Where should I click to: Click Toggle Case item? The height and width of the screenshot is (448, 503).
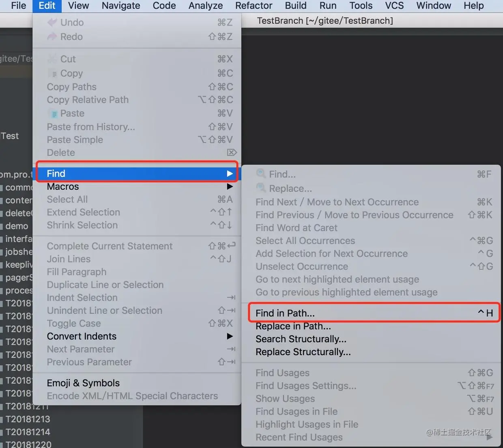[137, 324]
